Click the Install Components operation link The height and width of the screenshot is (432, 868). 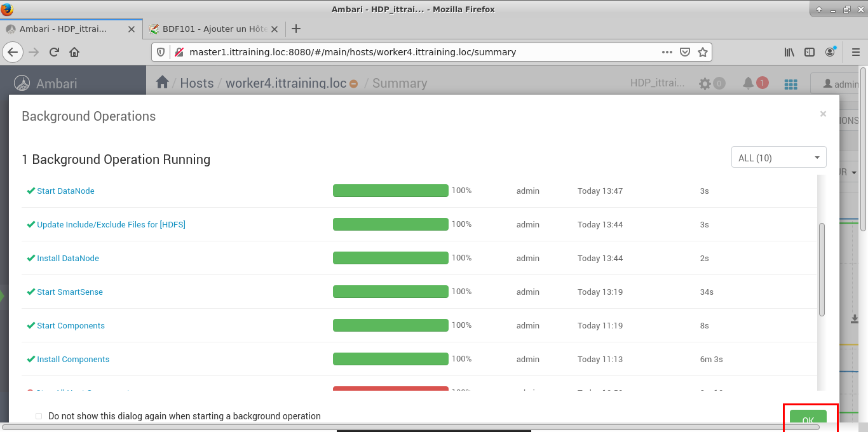coord(73,359)
